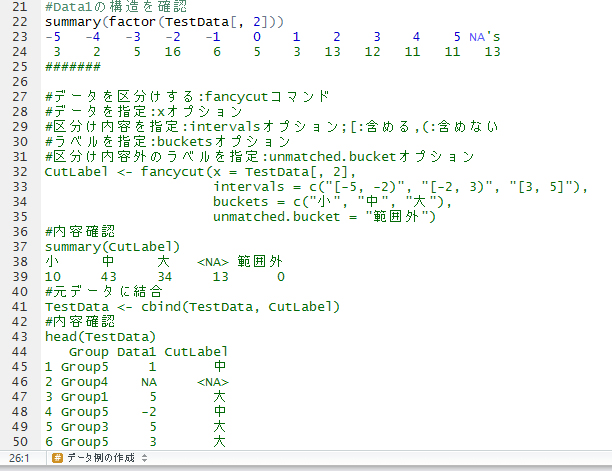Click the unmatched.bucket argument on line 35

(x=276, y=217)
